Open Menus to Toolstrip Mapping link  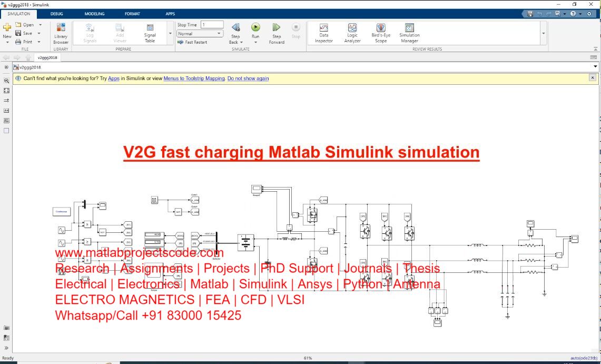(x=194, y=78)
